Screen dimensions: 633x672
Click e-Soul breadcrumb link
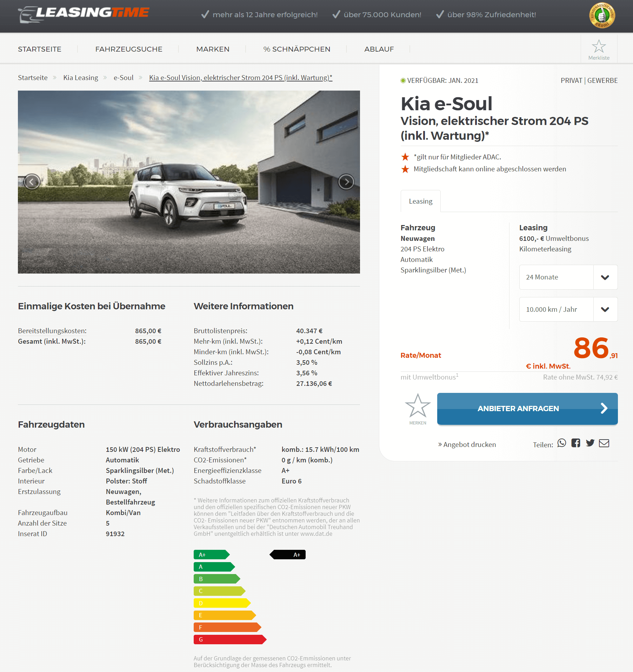[124, 78]
